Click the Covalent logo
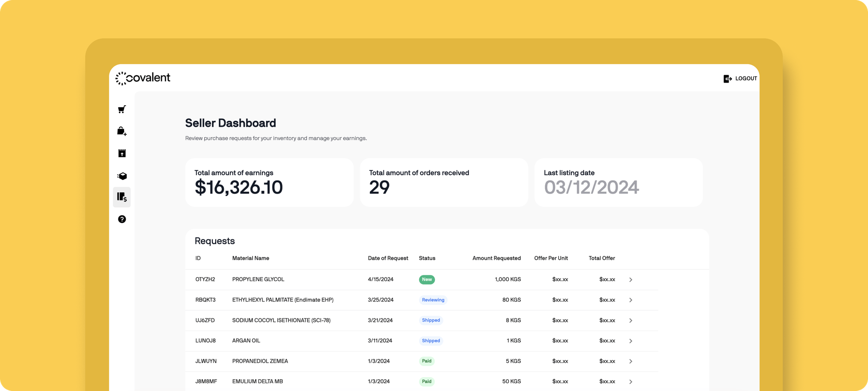Viewport: 868px width, 391px height. tap(143, 78)
